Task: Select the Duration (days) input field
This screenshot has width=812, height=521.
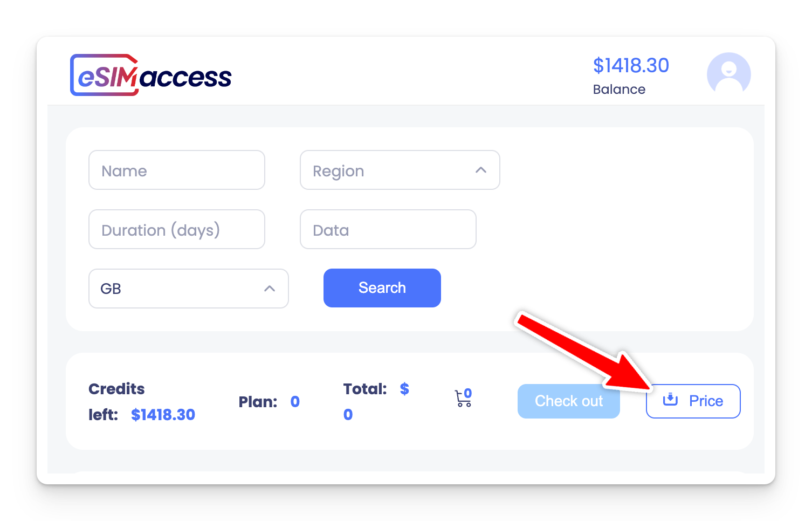Action: click(x=176, y=229)
